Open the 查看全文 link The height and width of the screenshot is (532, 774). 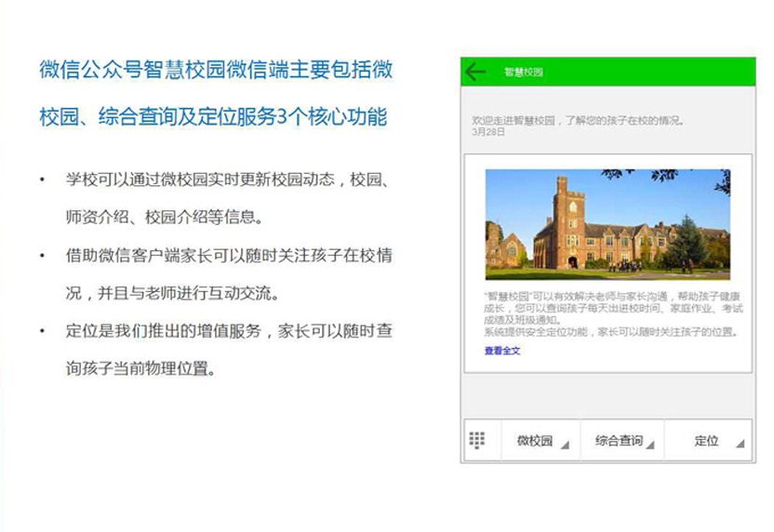coord(502,351)
